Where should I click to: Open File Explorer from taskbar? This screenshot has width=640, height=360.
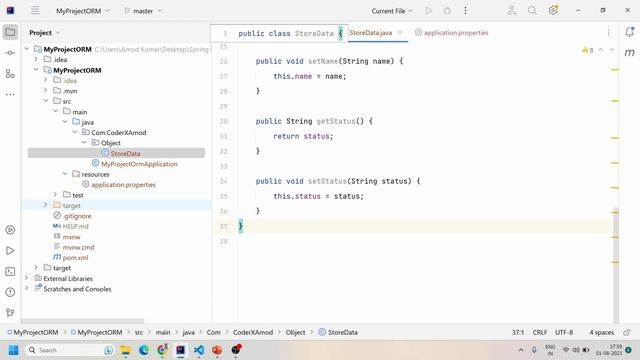tap(125, 350)
